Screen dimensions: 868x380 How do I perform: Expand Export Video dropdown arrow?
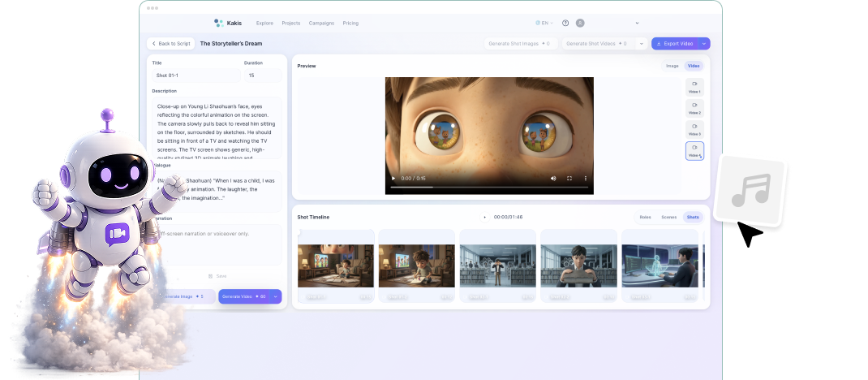coord(704,44)
